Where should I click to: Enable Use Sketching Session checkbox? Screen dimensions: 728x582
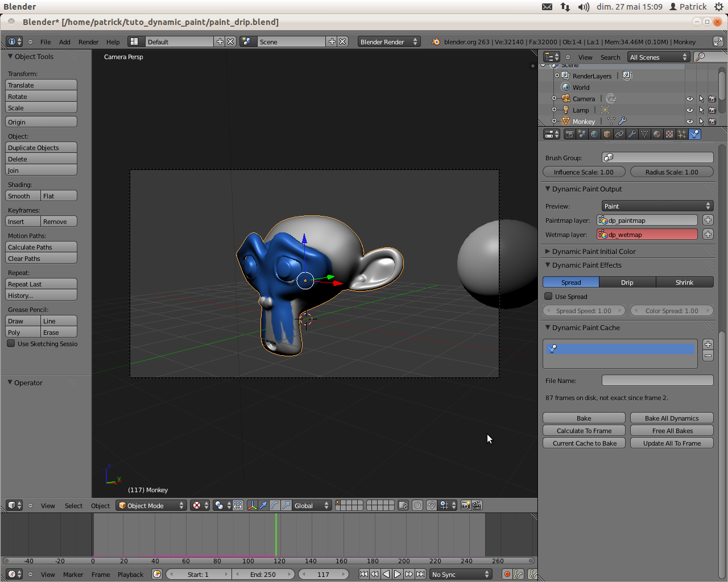point(10,343)
